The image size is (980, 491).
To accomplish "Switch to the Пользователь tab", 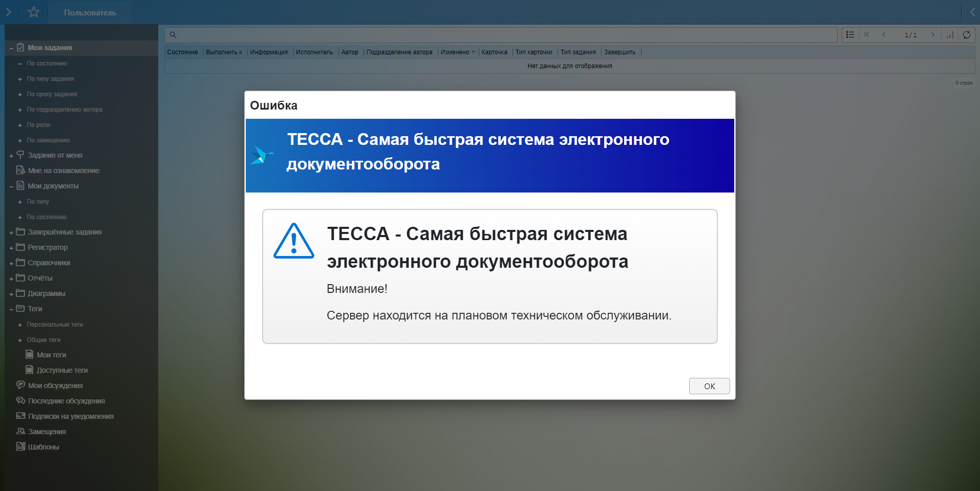I will pos(90,12).
